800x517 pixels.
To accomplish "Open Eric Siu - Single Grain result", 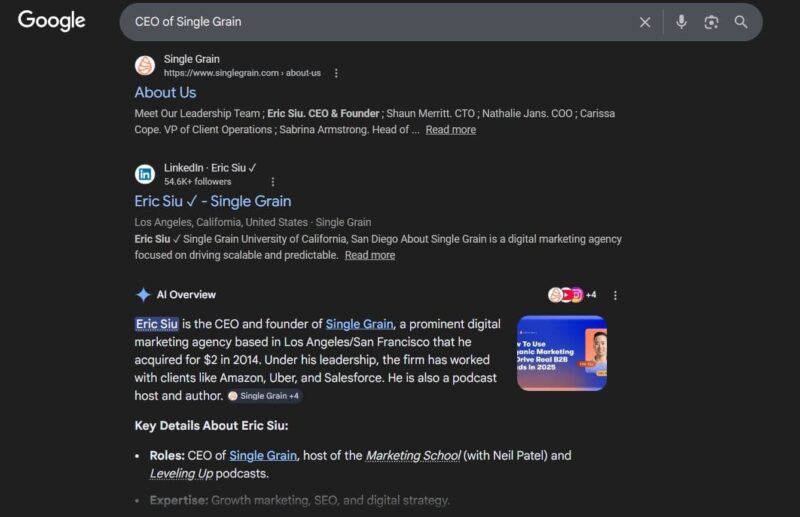I will coord(213,201).
